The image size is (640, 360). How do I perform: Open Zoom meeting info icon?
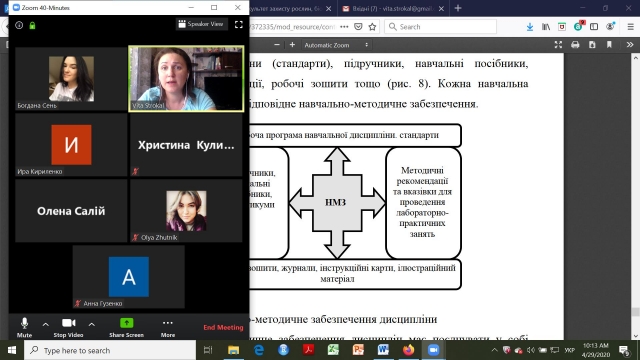click(x=19, y=25)
